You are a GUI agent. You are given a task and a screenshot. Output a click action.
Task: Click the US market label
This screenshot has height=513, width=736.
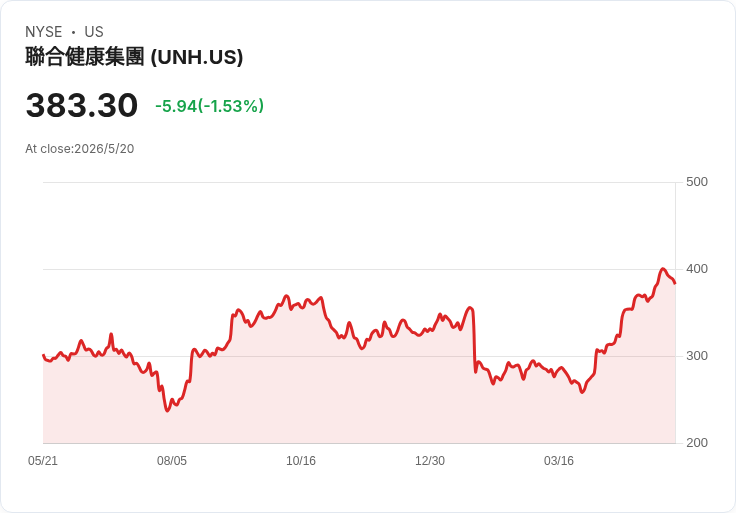tap(94, 32)
